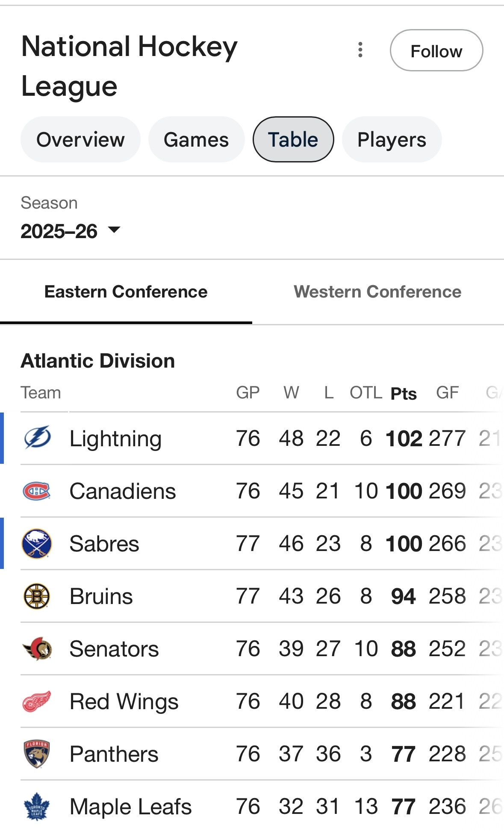Switch to the Western Conference tab

click(x=377, y=292)
